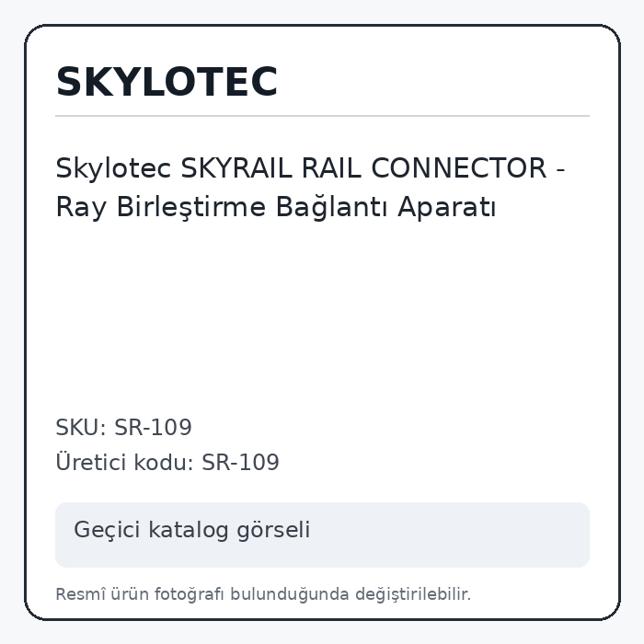Click the "Resmî ürün fotoğrafı" footer note
Viewport: 644px width, 644px height.
click(140, 594)
